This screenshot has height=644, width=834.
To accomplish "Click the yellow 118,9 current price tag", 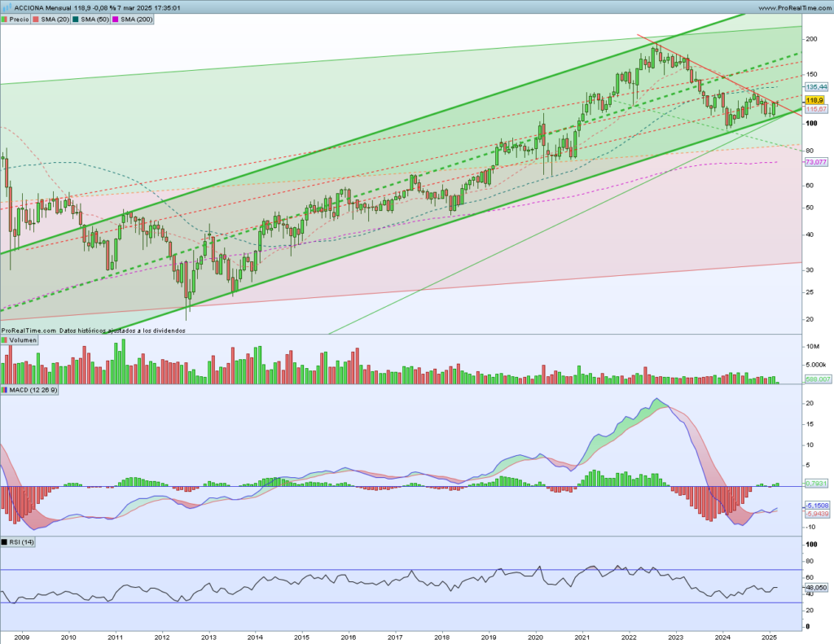I will click(814, 99).
